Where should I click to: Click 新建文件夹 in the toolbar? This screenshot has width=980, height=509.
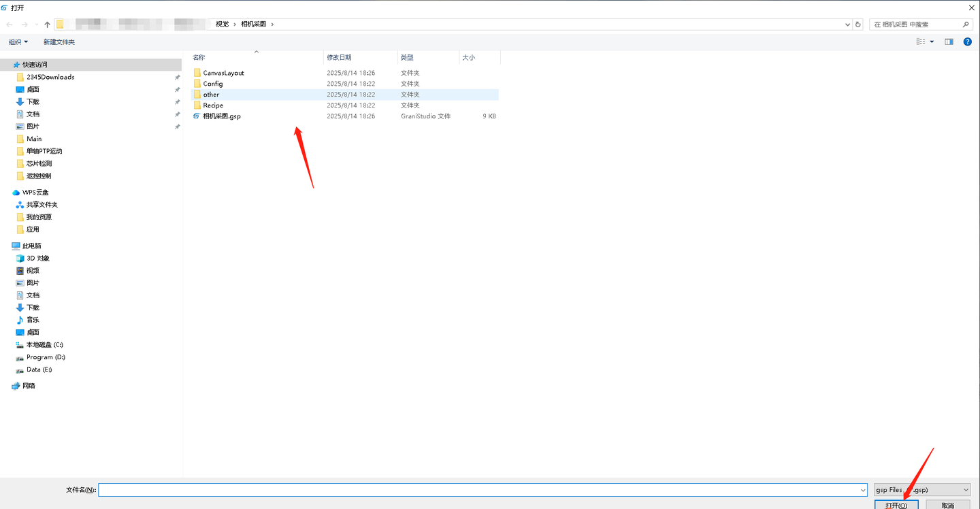59,42
